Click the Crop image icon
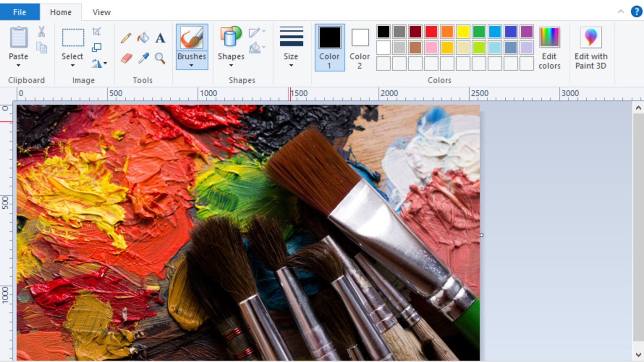The image size is (644, 362). 97,31
